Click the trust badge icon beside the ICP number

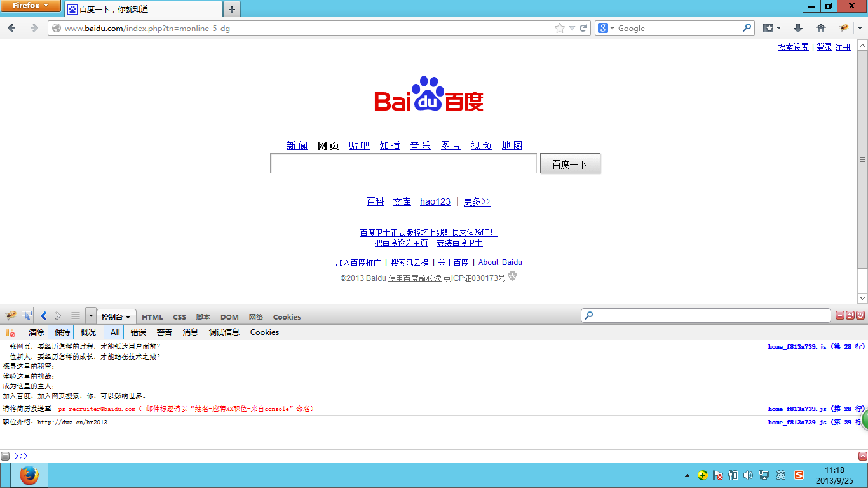(512, 276)
